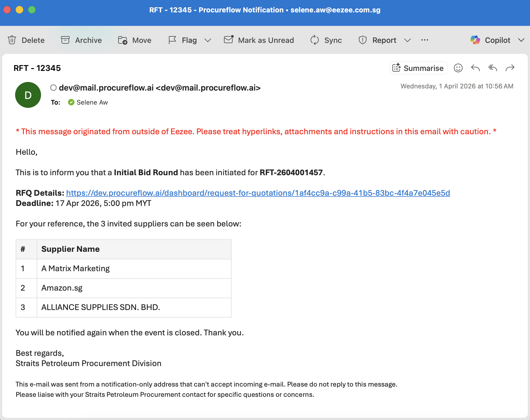Reply to the sender
Image resolution: width=530 pixels, height=420 pixels.
[x=475, y=68]
